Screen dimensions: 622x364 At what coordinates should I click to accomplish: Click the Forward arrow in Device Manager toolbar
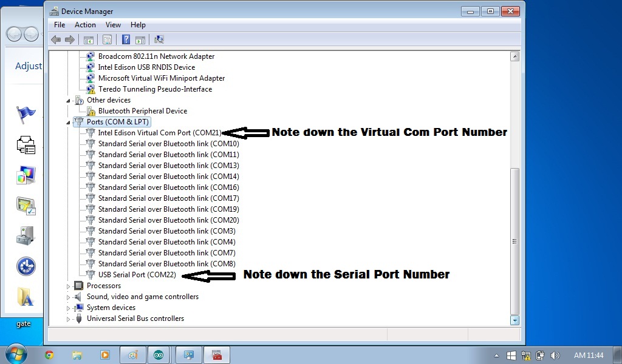click(x=69, y=39)
